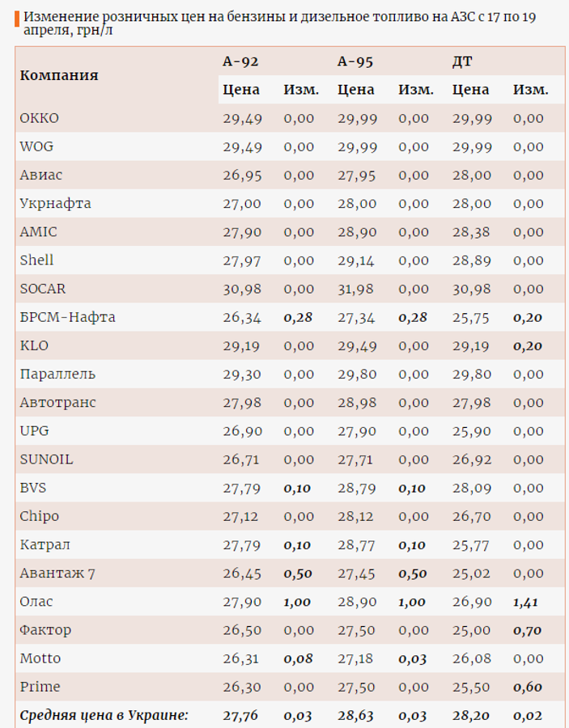Click the Средняя цена в Украине label
This screenshot has height=728, width=569.
coord(104,715)
